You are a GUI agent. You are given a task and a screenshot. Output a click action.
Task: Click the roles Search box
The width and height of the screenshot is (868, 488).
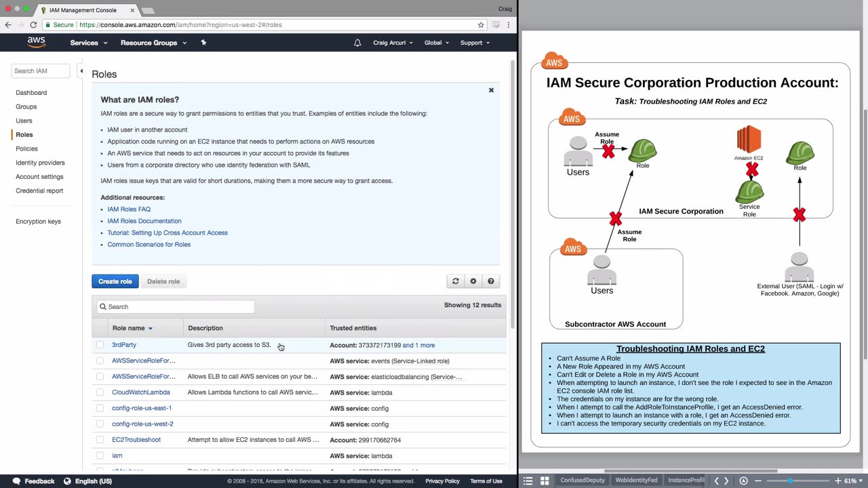176,306
